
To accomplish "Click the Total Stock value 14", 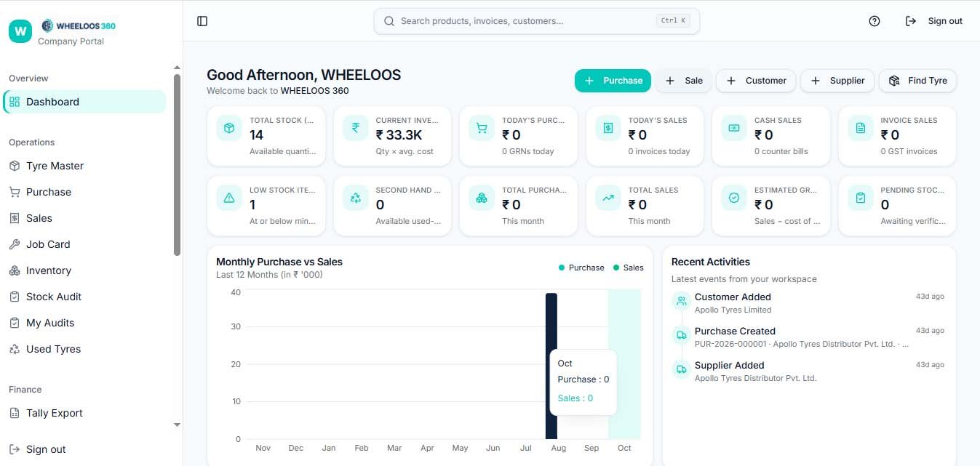I will 257,134.
